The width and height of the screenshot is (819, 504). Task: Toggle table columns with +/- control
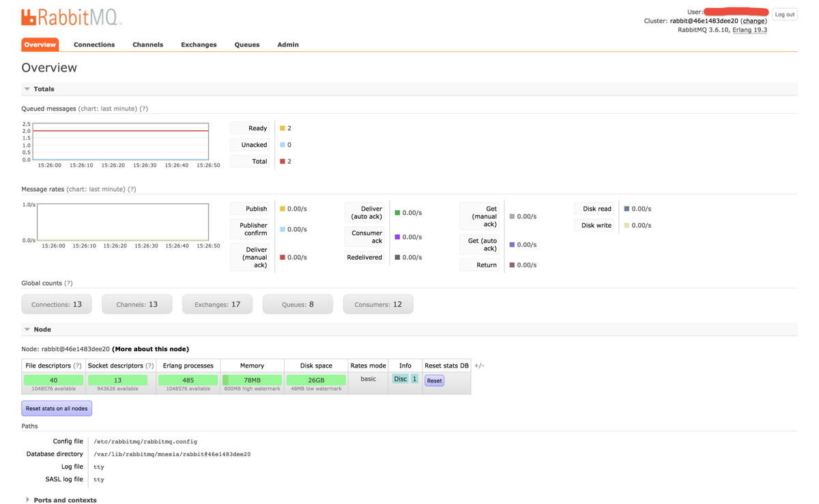479,366
